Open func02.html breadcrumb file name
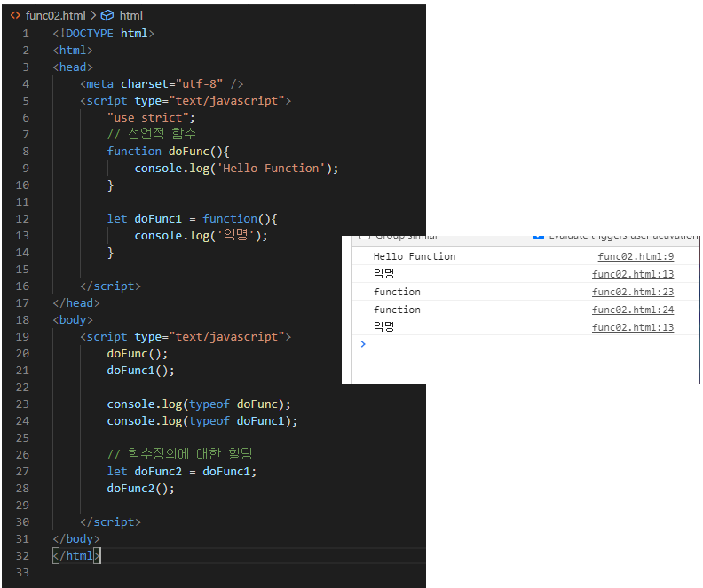Image resolution: width=703 pixels, height=588 pixels. pyautogui.click(x=56, y=16)
